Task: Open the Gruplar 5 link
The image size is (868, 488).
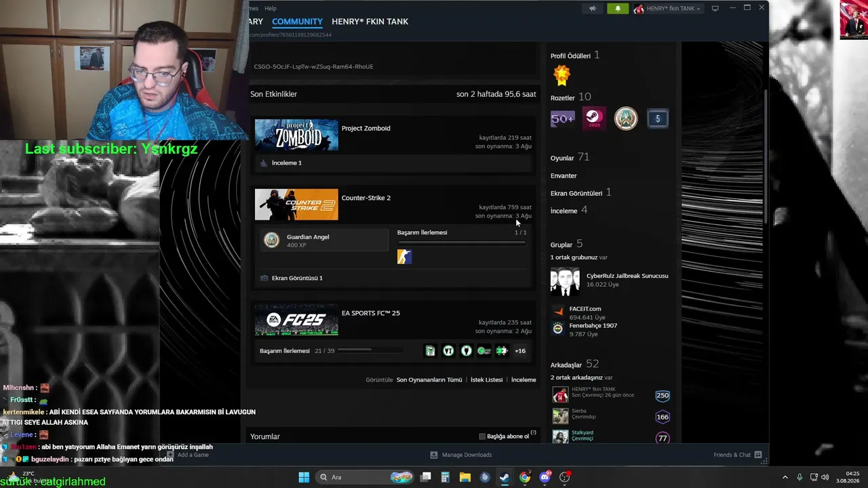Action: click(566, 244)
